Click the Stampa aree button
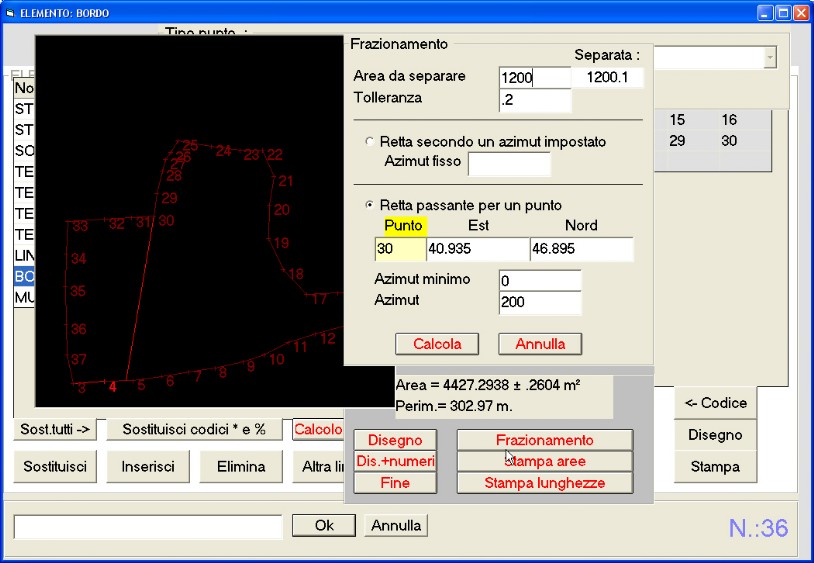This screenshot has width=814, height=563. 545,461
